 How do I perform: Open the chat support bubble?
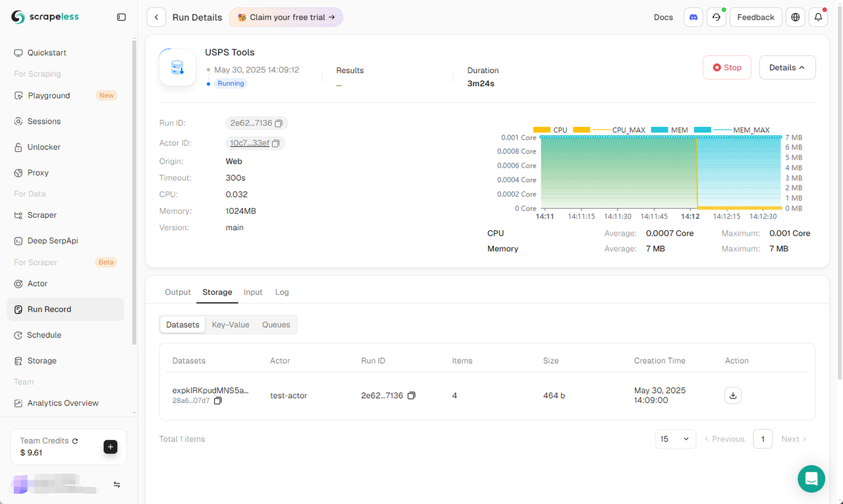[x=811, y=478]
